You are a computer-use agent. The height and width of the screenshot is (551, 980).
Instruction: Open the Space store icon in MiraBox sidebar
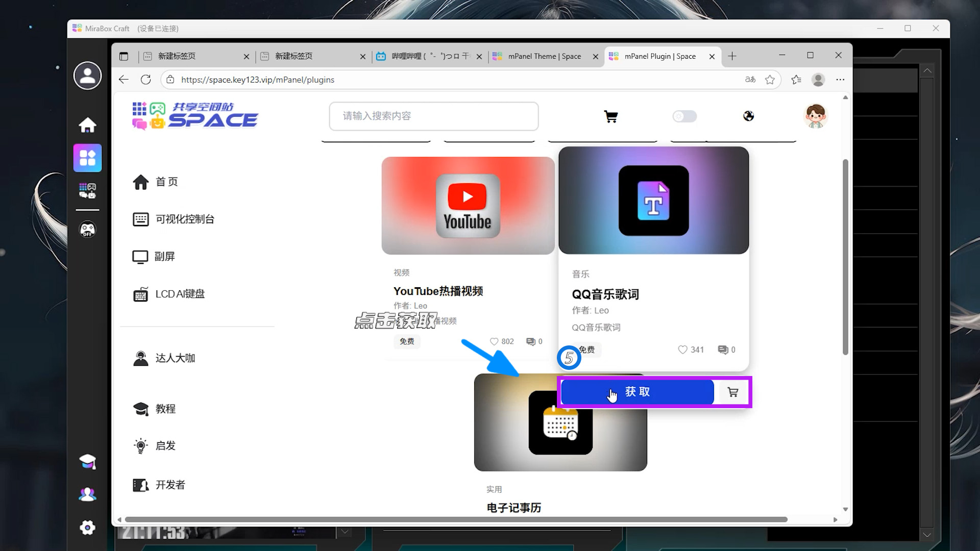tap(87, 191)
